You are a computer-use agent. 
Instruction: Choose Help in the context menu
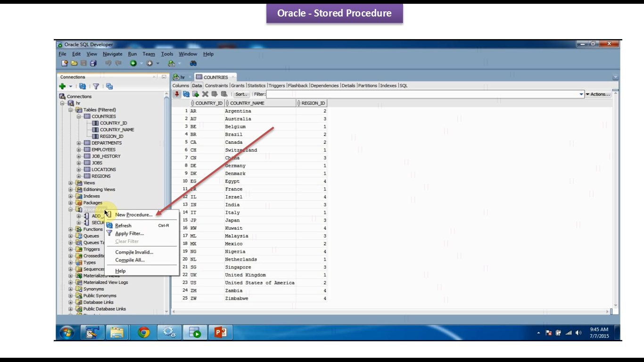[x=120, y=271]
